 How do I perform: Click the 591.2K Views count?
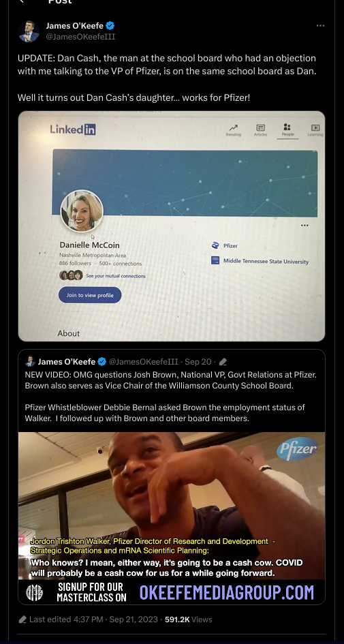[x=189, y=619]
